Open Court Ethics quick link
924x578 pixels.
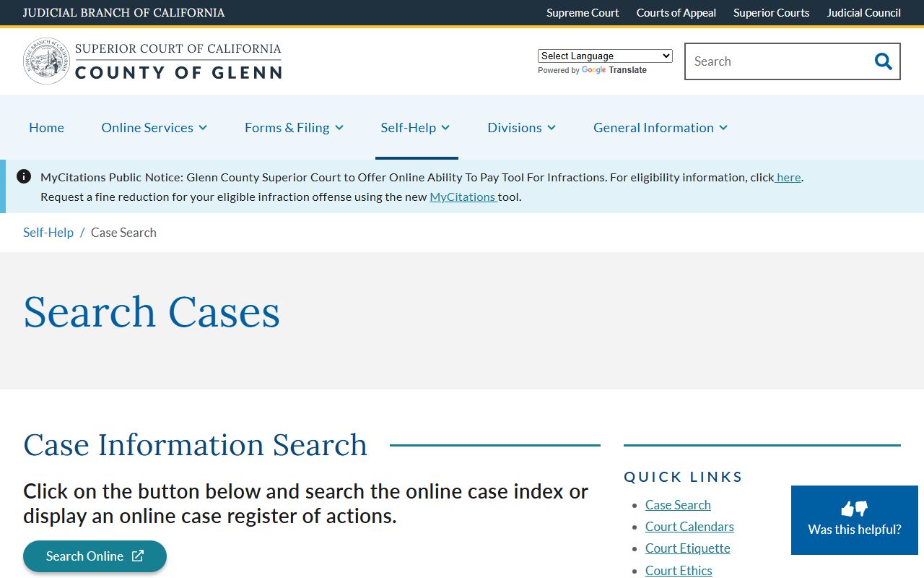[x=679, y=570]
